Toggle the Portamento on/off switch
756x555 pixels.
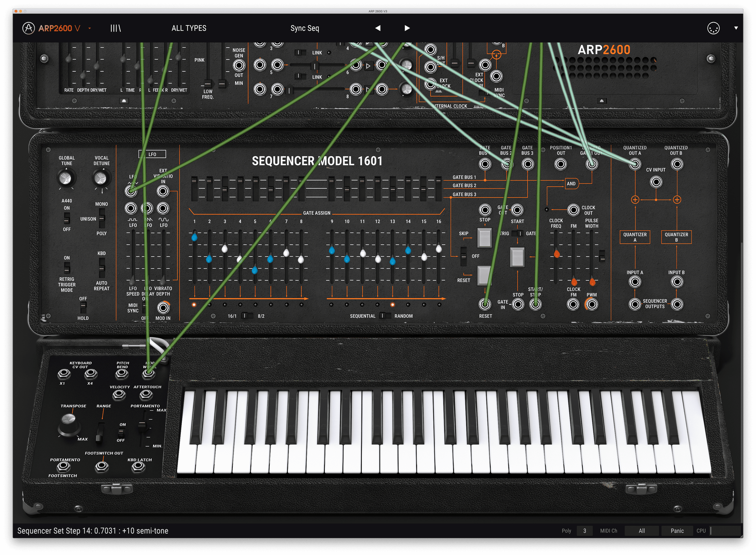coord(121,432)
